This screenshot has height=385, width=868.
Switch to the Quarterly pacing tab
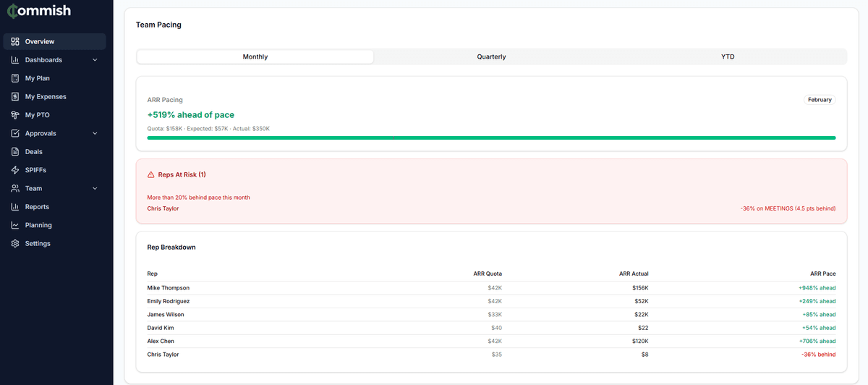(x=491, y=56)
